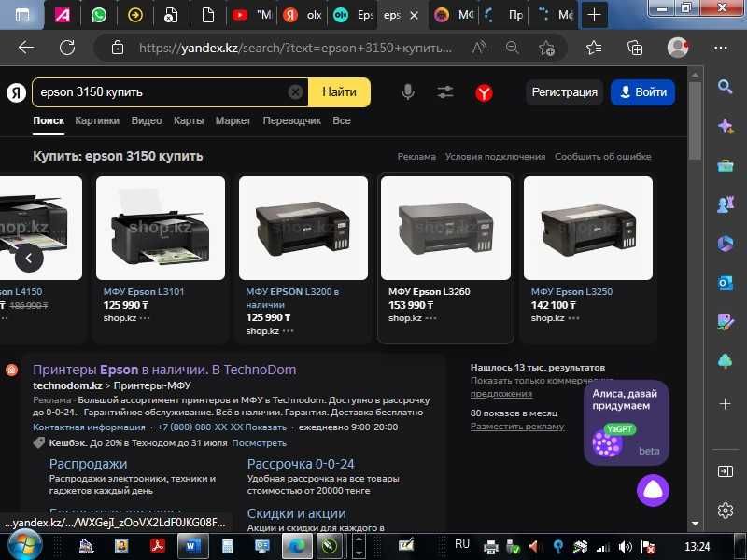Open the Переводчик search tab

pos(292,120)
